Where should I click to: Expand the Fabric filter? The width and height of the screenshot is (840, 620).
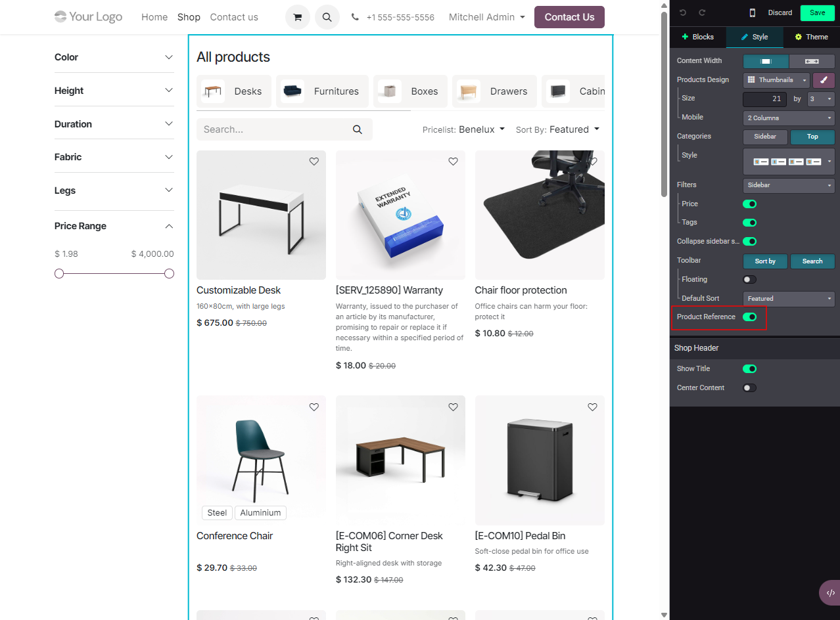tap(114, 157)
